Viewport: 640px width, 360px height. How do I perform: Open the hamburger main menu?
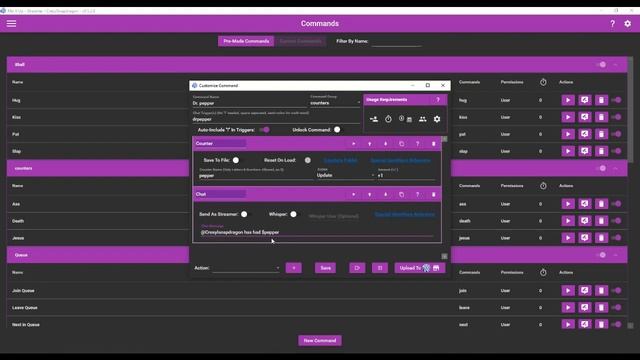tap(11, 24)
